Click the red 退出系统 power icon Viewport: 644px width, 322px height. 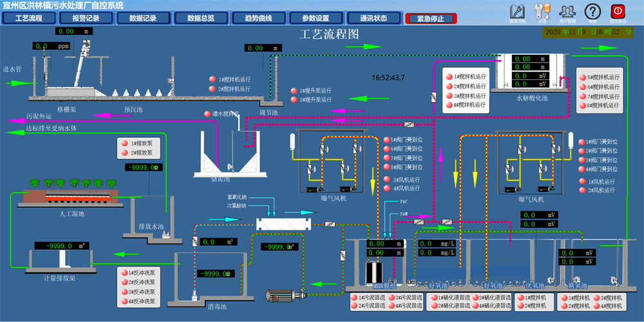(x=618, y=12)
